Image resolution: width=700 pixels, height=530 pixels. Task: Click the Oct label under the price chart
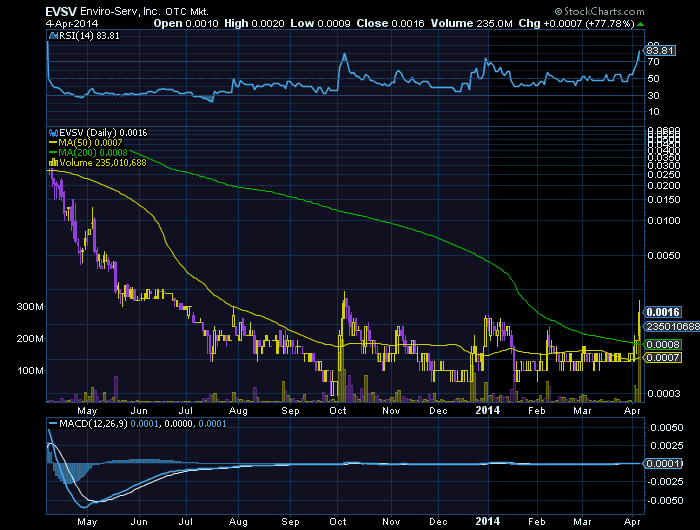coord(338,411)
